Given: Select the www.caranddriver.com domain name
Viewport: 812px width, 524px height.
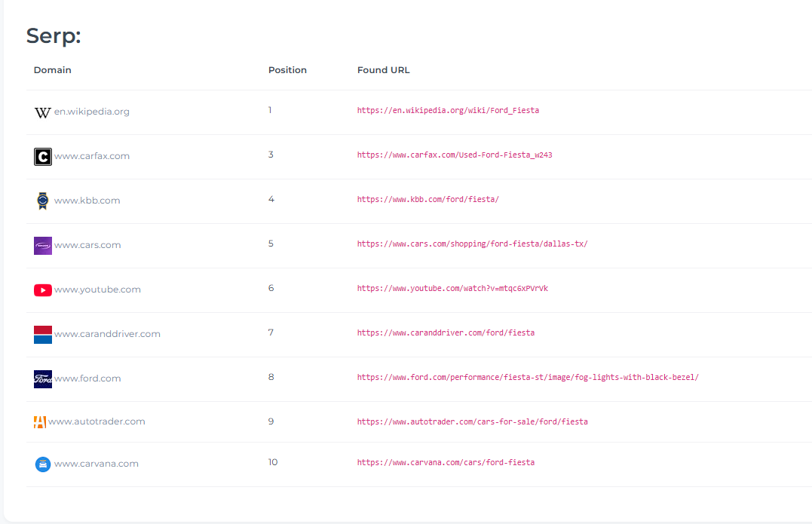Looking at the screenshot, I should point(107,334).
